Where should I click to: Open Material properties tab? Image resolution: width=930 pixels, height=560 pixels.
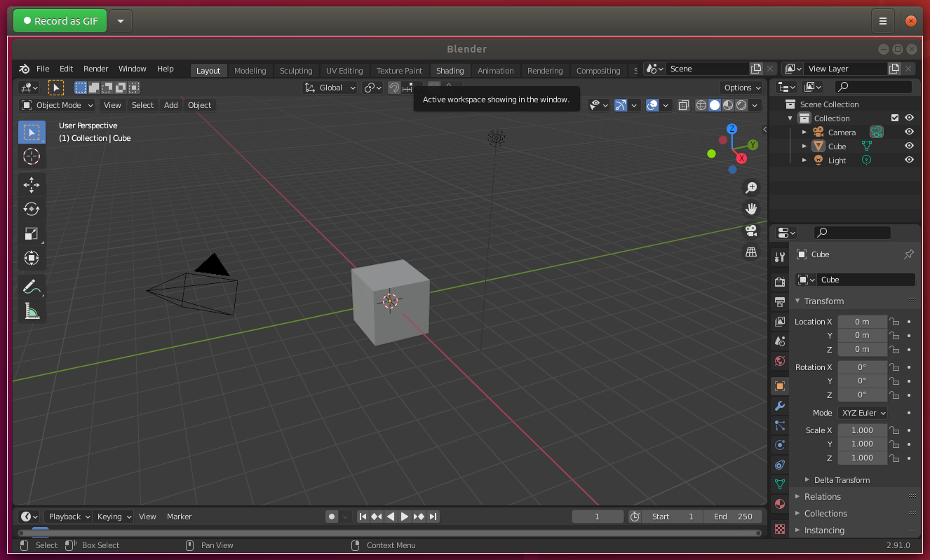pos(779,504)
